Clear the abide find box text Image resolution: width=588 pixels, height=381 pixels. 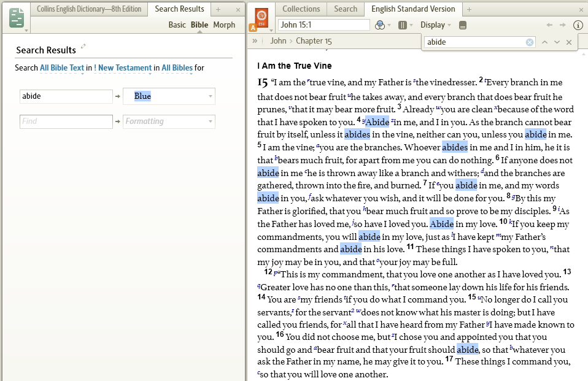(x=530, y=42)
